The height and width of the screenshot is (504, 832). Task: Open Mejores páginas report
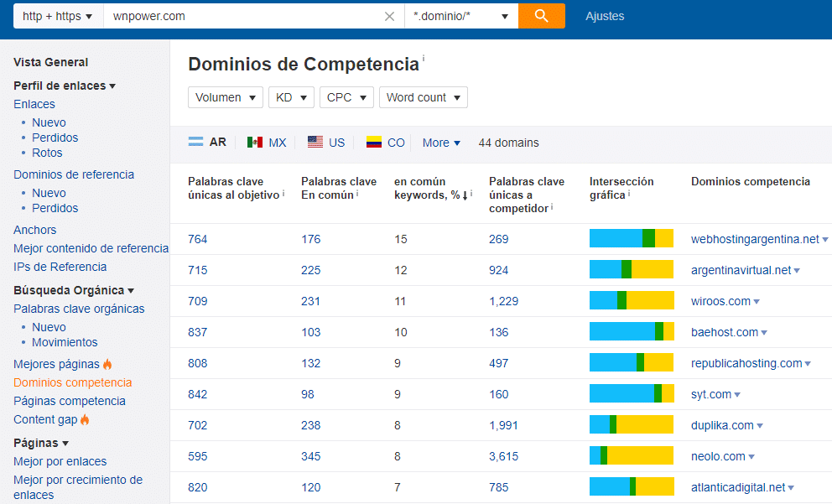[56, 364]
